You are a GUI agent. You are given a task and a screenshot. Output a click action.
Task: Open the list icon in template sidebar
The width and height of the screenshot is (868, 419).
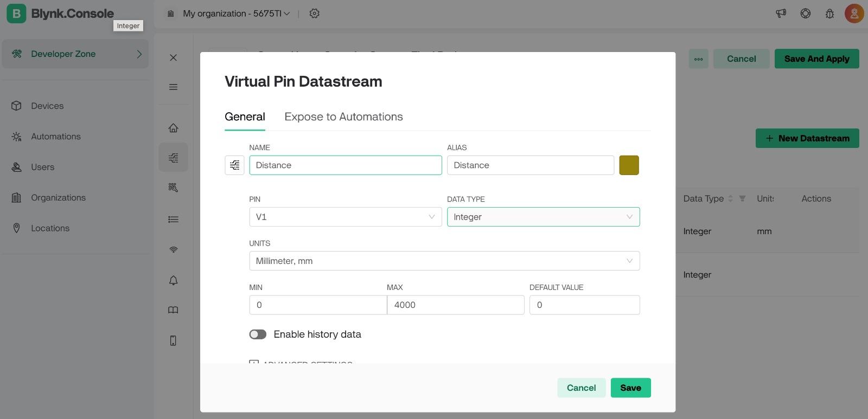pyautogui.click(x=173, y=220)
